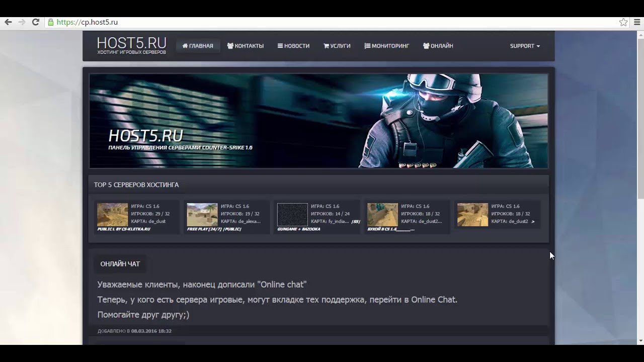Open the ГЛАВНАЯ home menu item

click(x=198, y=46)
